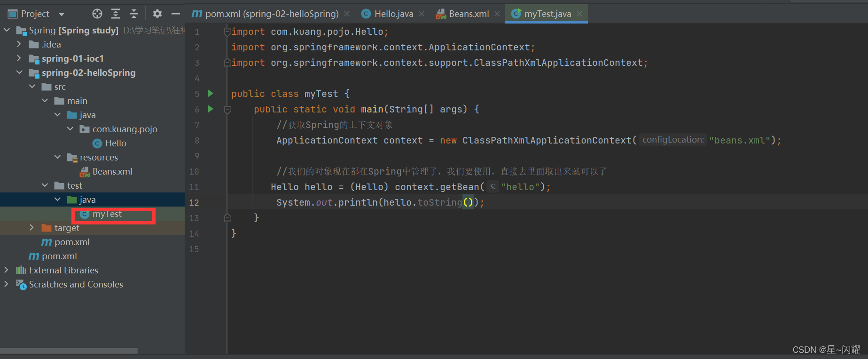
Task: Click the Spring XML icon on Beans.xml tab
Action: [441, 14]
